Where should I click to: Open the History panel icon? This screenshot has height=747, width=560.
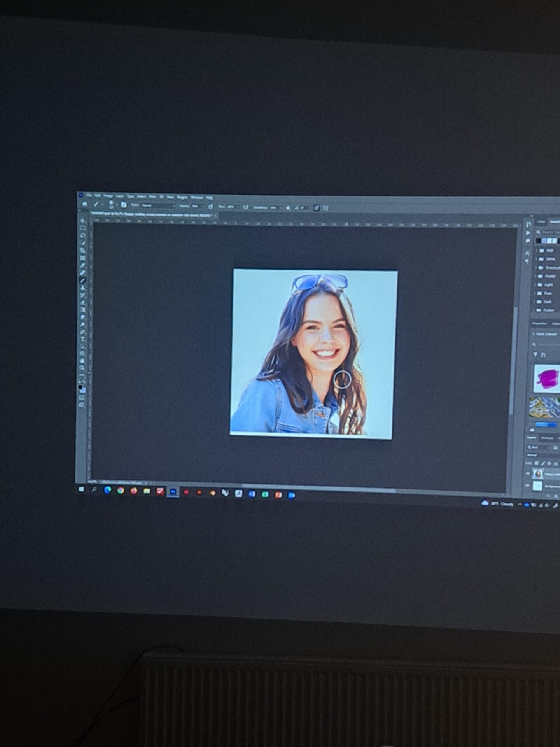[x=528, y=224]
